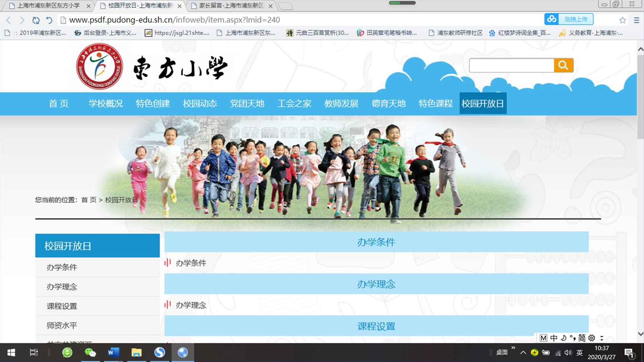This screenshot has width=644, height=362.
Task: Open the 学校概况 navigation item
Action: [x=105, y=104]
